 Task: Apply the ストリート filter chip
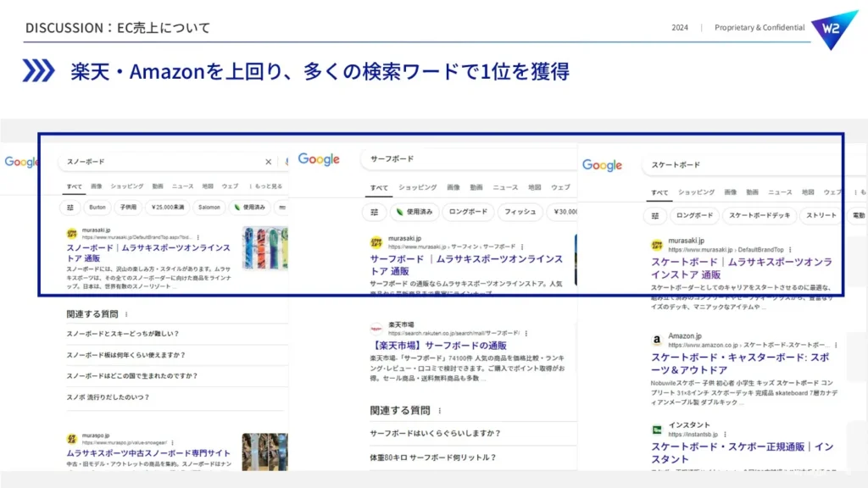point(821,216)
